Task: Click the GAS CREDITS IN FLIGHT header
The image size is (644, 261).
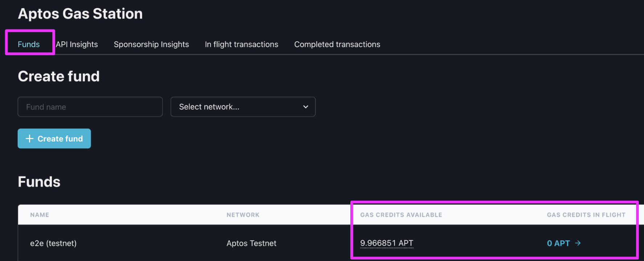Action: coord(586,215)
